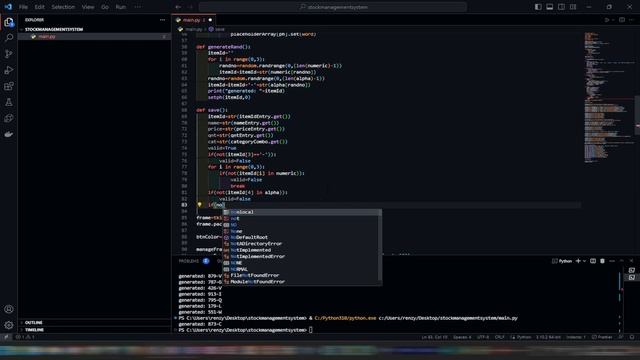Close main.py tab via unsaved dot
Screen dimensions: 640x360
pos(210,20)
